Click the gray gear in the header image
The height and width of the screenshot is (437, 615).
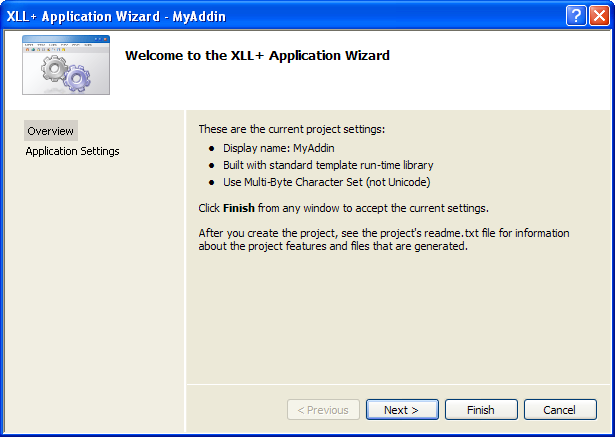pos(54,69)
